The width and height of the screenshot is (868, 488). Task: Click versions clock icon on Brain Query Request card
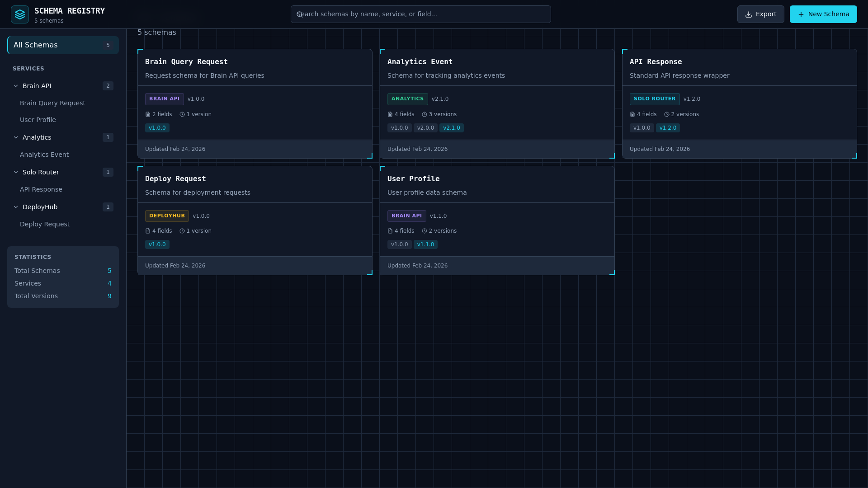182,114
